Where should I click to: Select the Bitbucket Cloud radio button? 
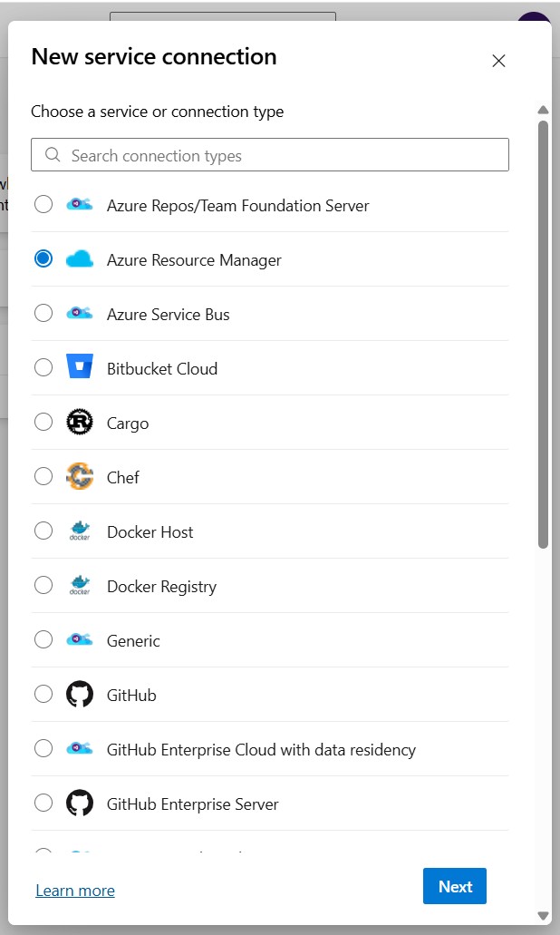pos(43,367)
